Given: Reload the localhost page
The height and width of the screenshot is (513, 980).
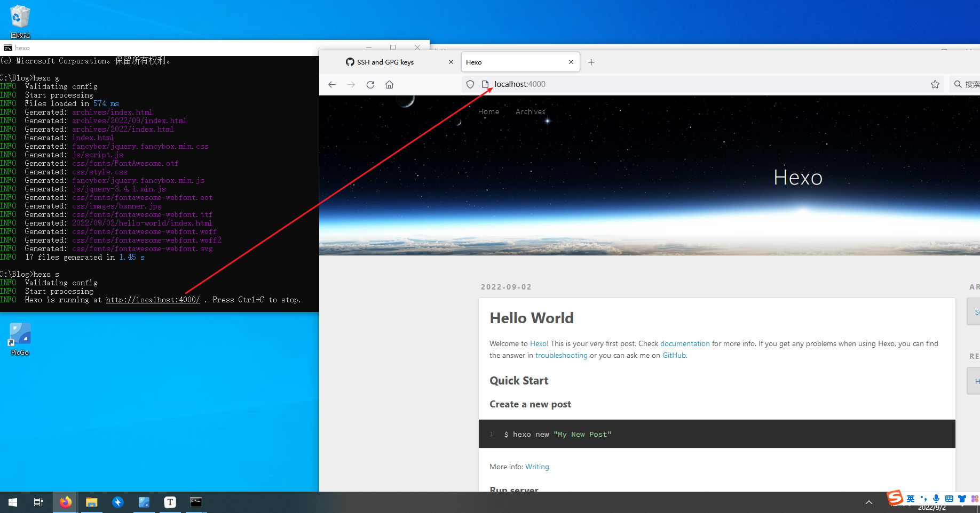Looking at the screenshot, I should tap(370, 84).
